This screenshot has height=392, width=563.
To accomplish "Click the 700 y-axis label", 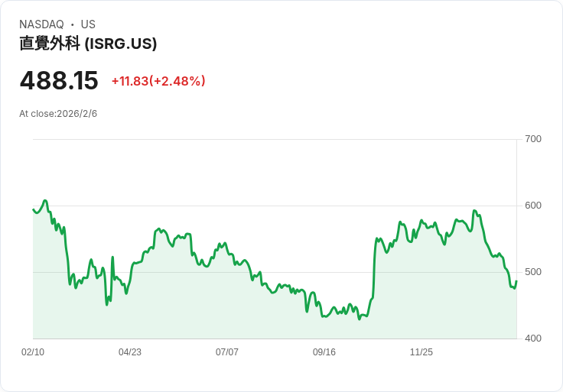I will pos(533,139).
